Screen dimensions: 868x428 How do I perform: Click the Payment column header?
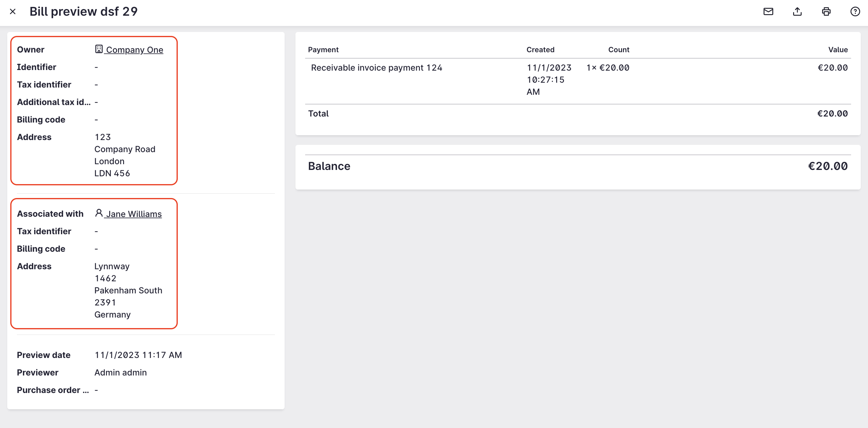coord(323,50)
